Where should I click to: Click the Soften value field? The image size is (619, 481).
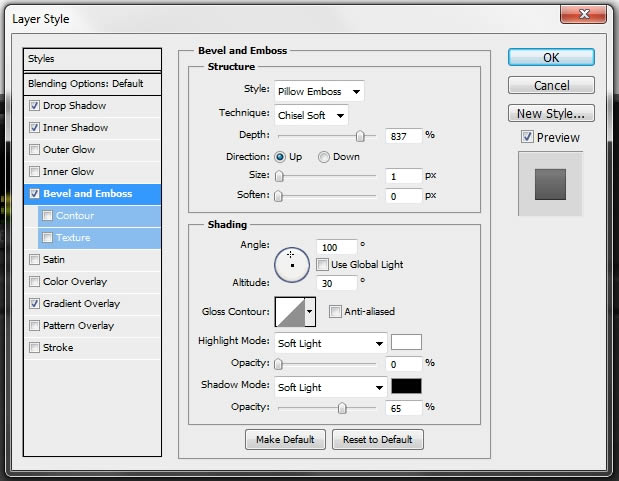point(403,196)
